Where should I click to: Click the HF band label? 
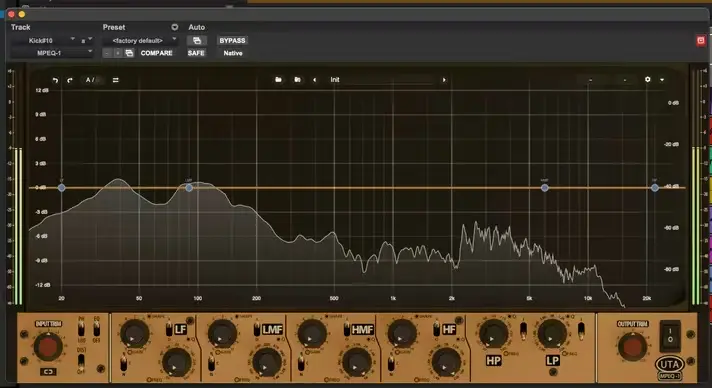pos(449,329)
